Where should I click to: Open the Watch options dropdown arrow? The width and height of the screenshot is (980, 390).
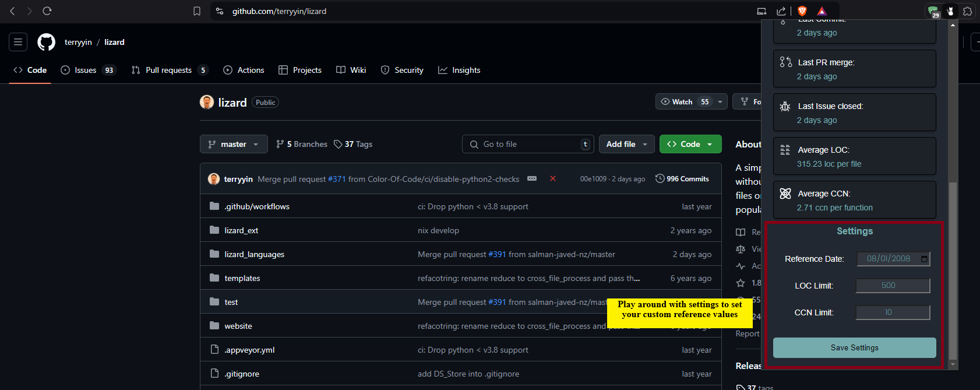pos(720,101)
